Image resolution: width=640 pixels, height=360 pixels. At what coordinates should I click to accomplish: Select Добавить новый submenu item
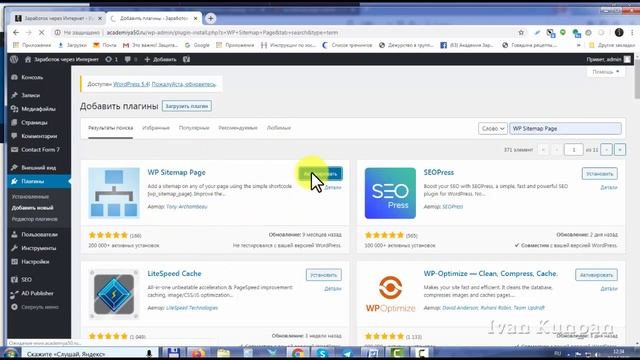click(x=32, y=208)
